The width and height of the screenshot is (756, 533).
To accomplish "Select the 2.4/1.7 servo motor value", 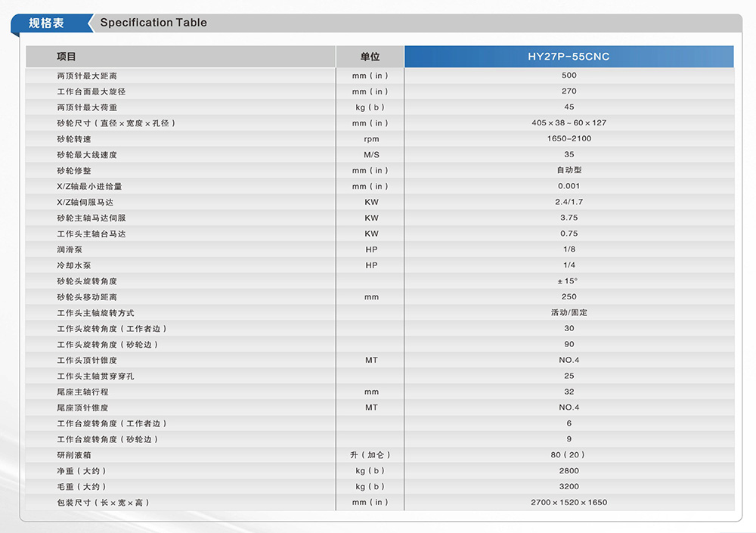I will point(569,202).
